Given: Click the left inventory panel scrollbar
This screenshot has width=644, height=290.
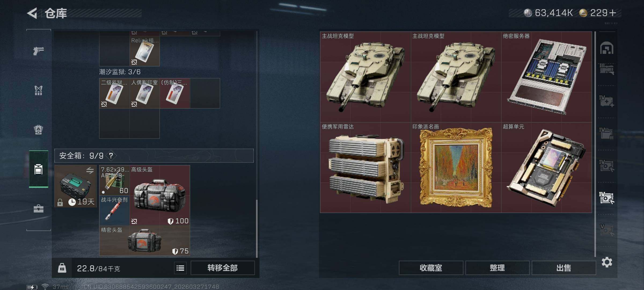Looking at the screenshot, I should pyautogui.click(x=257, y=228).
